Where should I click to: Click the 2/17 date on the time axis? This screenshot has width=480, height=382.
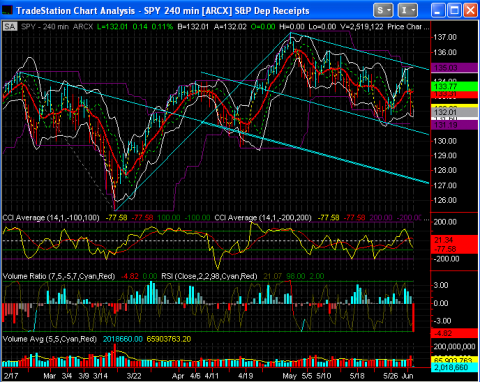coord(11,376)
